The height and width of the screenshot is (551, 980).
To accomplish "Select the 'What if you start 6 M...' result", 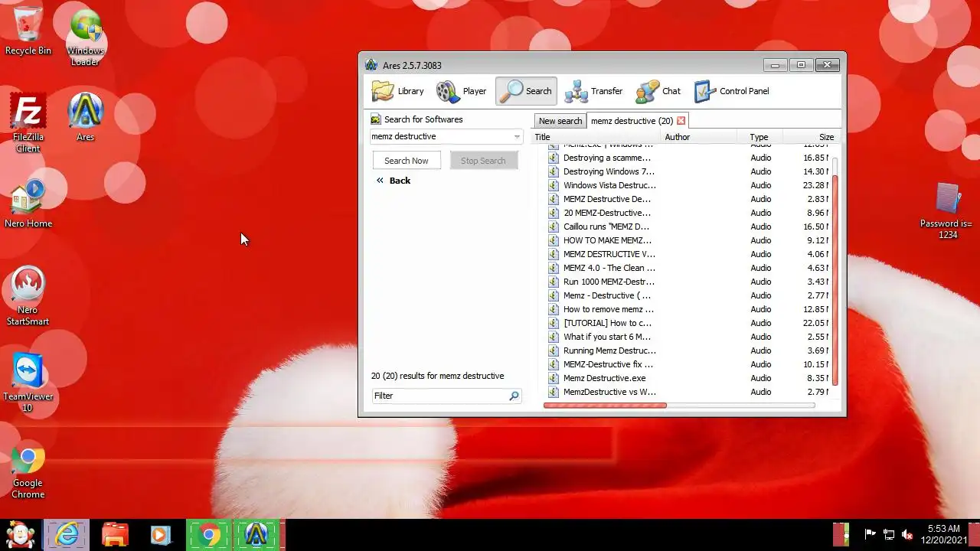I will [607, 337].
